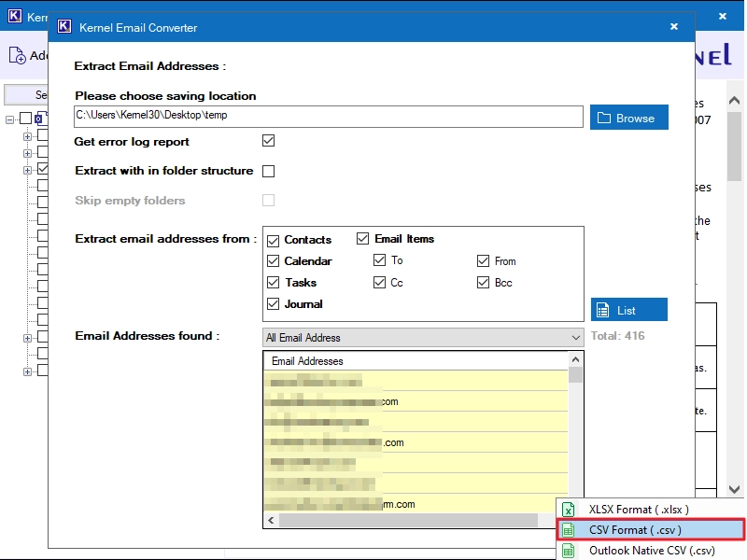Click the Browse button
This screenshot has height=560, width=747.
click(628, 118)
